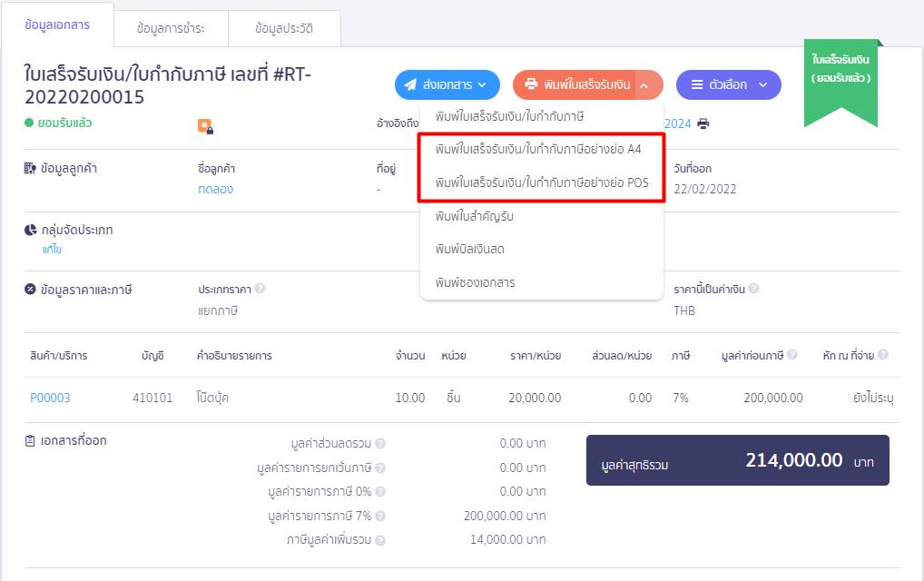The height and width of the screenshot is (581, 924).
Task: Open product code P00003 link
Action: [50, 398]
